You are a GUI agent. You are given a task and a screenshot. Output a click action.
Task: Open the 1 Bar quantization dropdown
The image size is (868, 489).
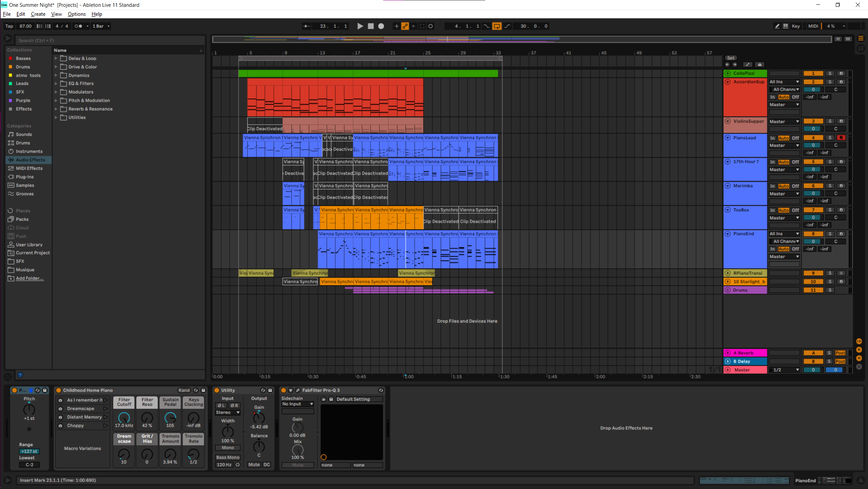tap(101, 26)
